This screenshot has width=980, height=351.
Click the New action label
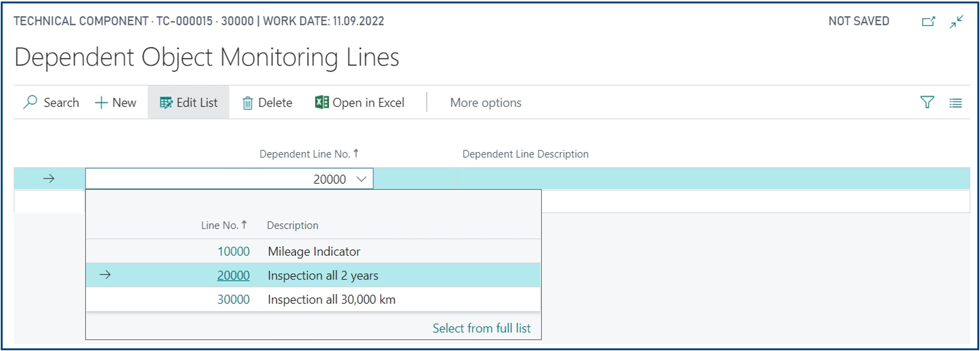click(x=124, y=103)
